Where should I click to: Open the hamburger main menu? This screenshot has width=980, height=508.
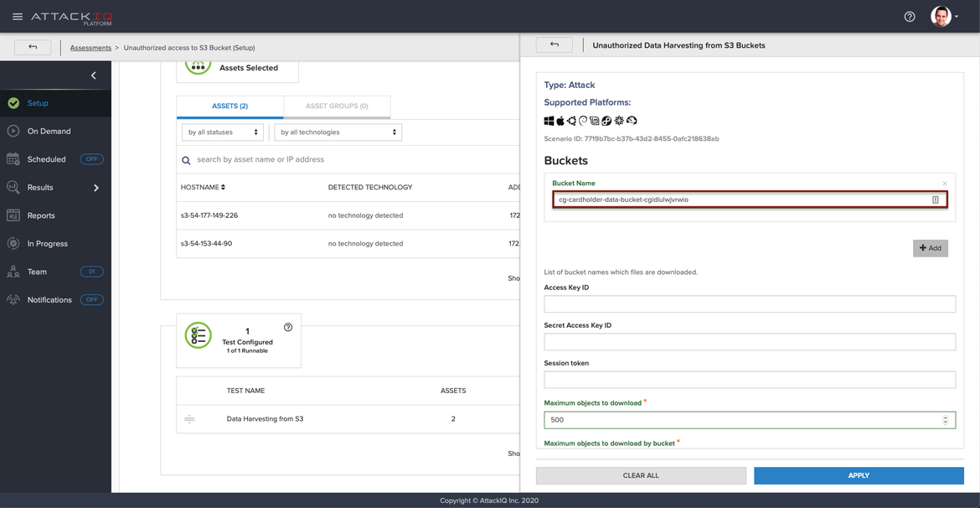pyautogui.click(x=17, y=17)
